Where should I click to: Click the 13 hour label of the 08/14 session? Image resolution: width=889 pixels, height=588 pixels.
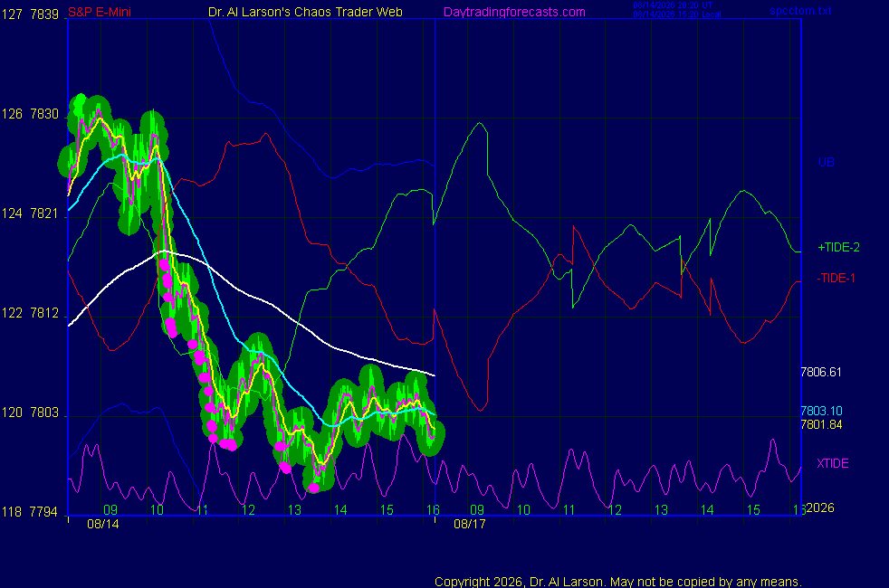click(294, 510)
